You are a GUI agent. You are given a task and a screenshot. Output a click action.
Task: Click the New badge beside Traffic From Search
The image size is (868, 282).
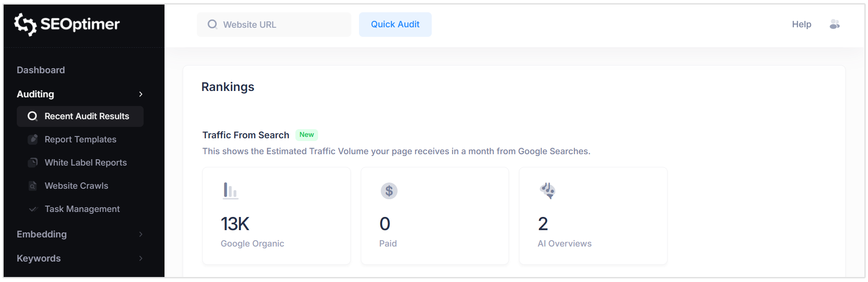pyautogui.click(x=307, y=135)
